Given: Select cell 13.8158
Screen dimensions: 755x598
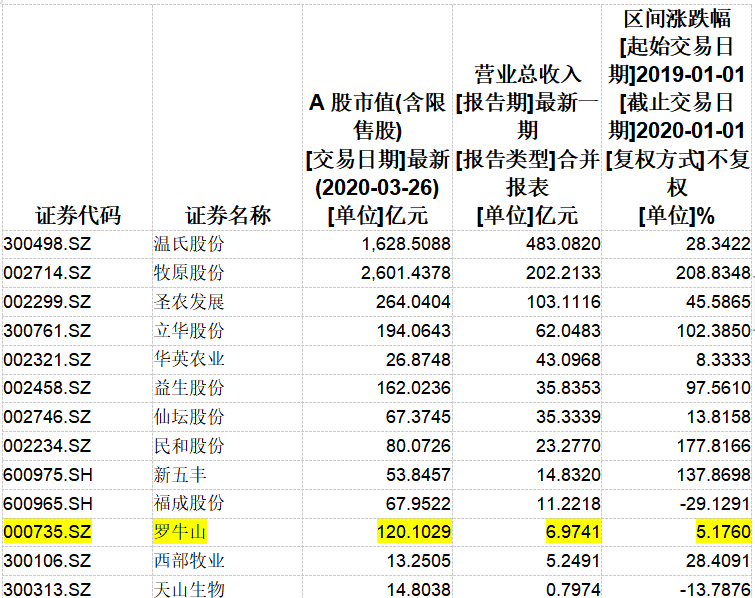Looking at the screenshot, I should click(677, 417).
